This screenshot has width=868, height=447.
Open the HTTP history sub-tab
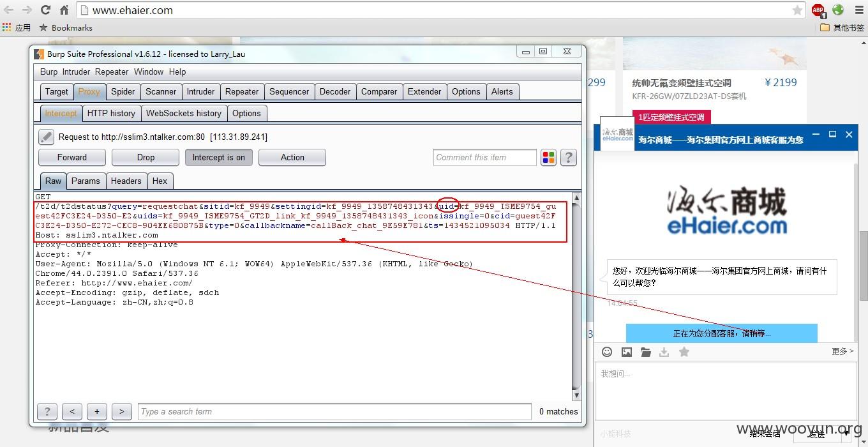coord(111,114)
